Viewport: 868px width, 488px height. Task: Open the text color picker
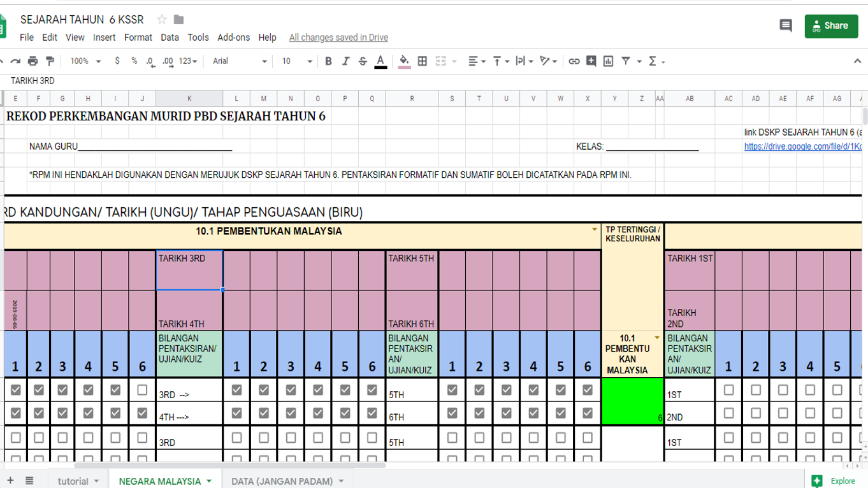tap(380, 61)
